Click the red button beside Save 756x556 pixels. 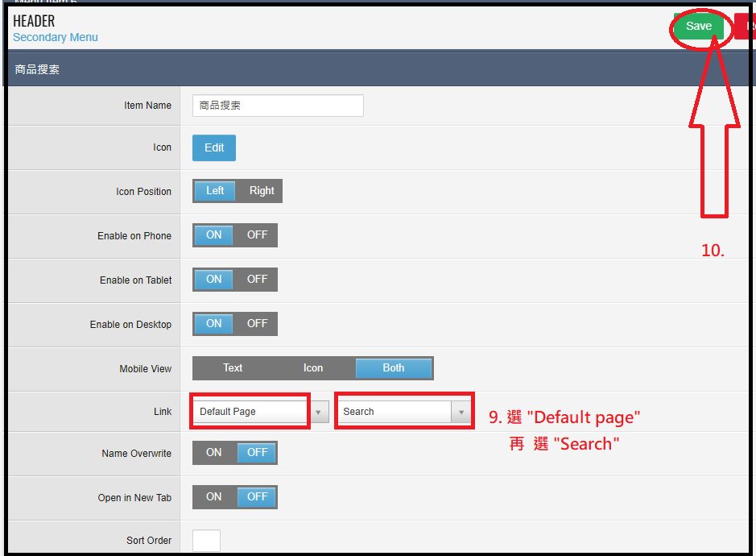[x=746, y=27]
